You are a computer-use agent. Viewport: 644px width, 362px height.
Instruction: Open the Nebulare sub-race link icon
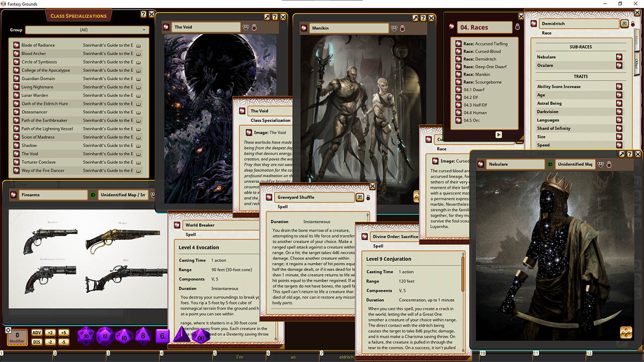(619, 57)
